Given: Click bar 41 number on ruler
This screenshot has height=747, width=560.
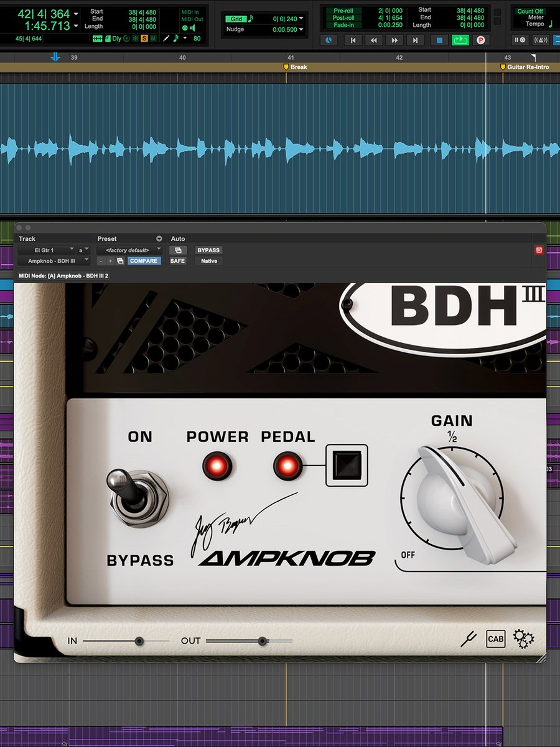Looking at the screenshot, I should click(x=291, y=57).
